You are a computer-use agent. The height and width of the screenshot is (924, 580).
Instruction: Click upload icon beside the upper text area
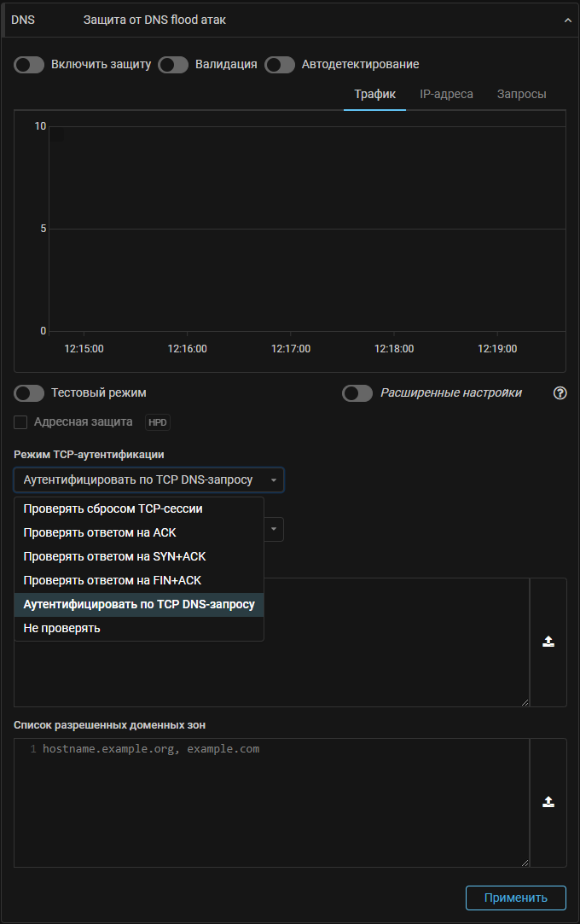point(548,642)
